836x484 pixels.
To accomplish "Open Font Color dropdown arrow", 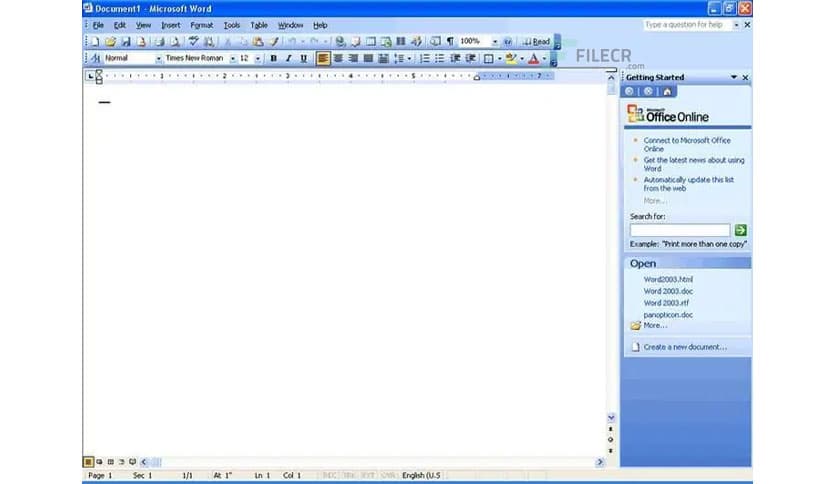I will [x=544, y=59].
